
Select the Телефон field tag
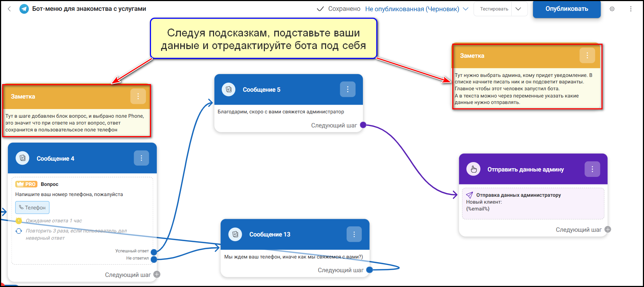coord(32,208)
